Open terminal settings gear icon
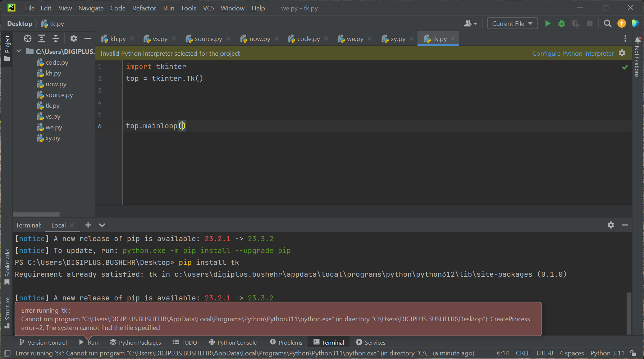Screen dimensions: 644x359 click(x=611, y=225)
